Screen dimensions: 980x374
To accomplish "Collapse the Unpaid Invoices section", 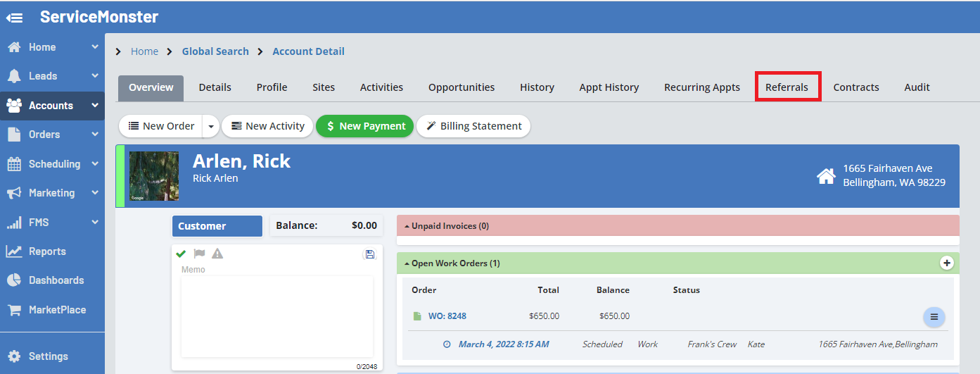I will 407,226.
